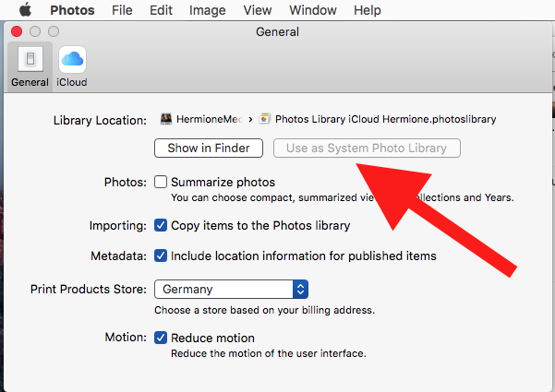This screenshot has width=555, height=392.
Task: Open the Window menu
Action: point(312,10)
